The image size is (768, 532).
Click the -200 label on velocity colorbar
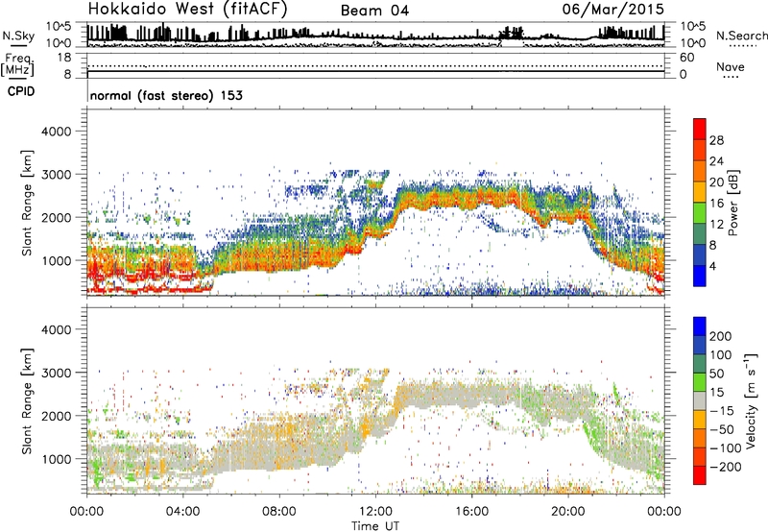point(726,467)
